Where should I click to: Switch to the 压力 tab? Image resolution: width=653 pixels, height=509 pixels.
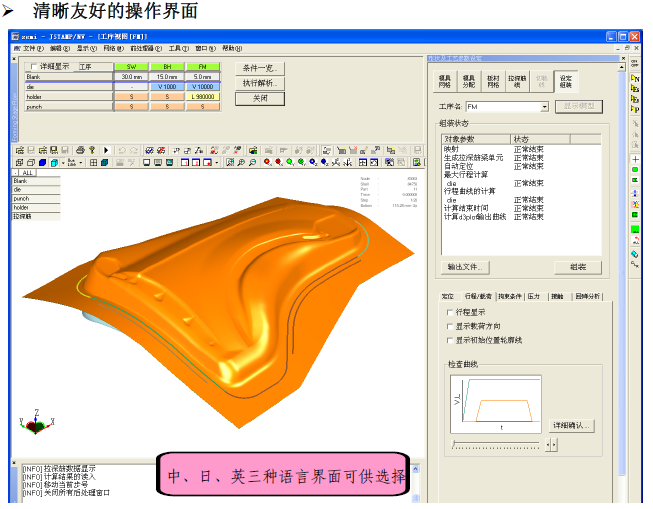click(533, 297)
